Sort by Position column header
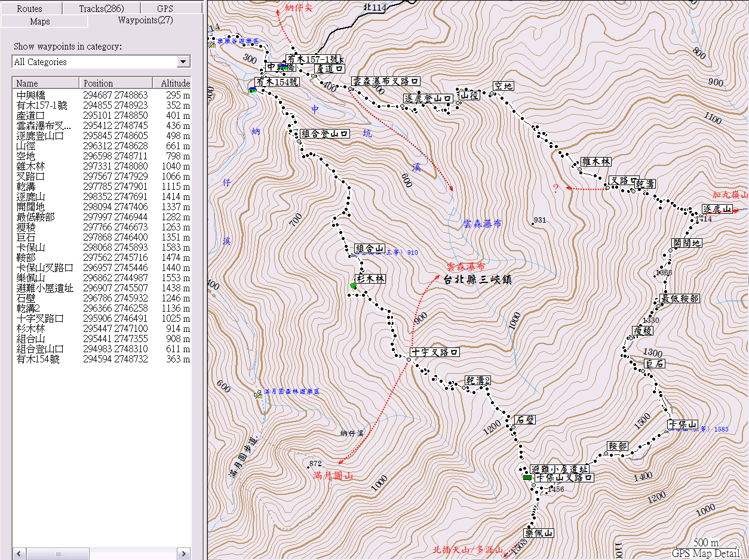 pyautogui.click(x=116, y=83)
